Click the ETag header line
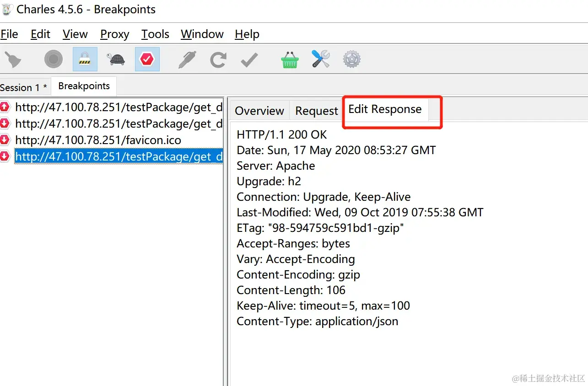588x386 pixels. tap(320, 228)
